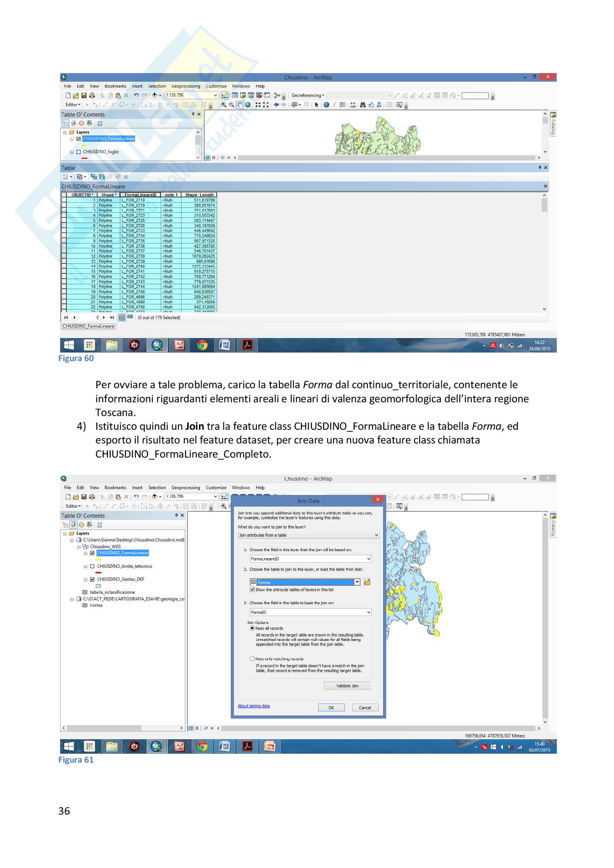Select the tabella_riclassificazione table entry
The height and width of the screenshot is (868, 614).
coord(112,592)
